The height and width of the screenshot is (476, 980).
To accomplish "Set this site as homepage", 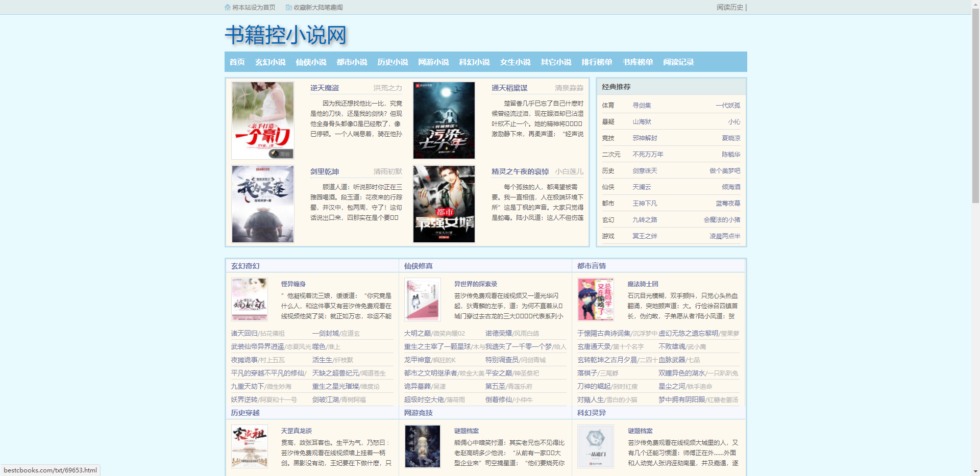I will [x=253, y=7].
